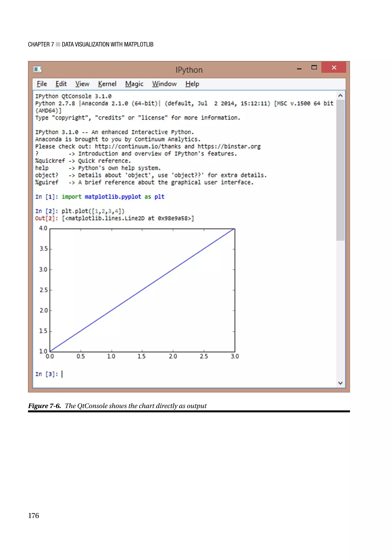The height and width of the screenshot is (560, 392).
Task: Close the IPython window
Action: [334, 68]
